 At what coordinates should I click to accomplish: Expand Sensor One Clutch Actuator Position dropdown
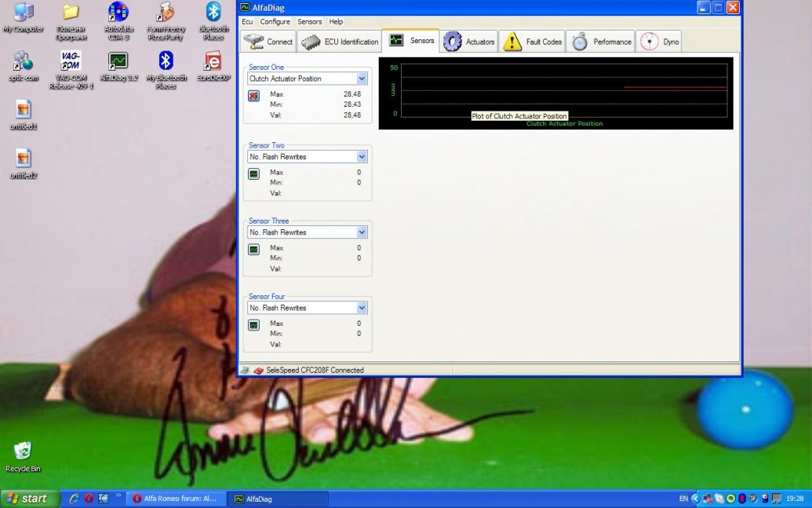tap(362, 79)
